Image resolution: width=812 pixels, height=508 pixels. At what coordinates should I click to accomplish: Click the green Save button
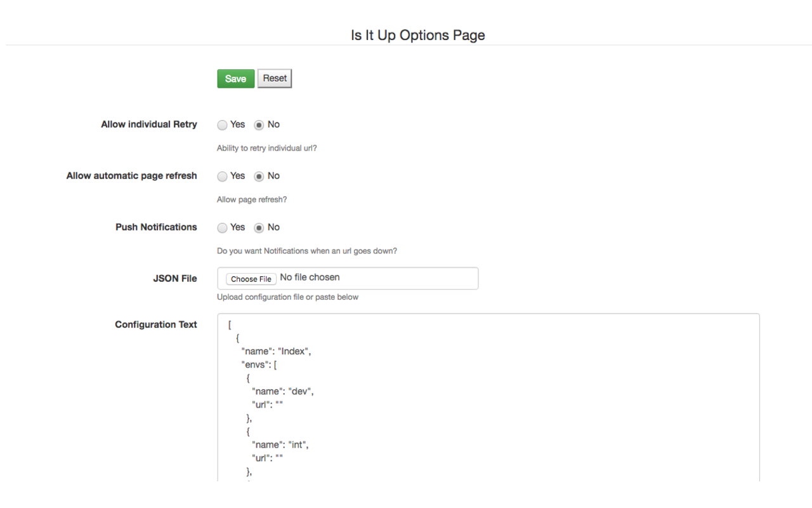pos(235,79)
